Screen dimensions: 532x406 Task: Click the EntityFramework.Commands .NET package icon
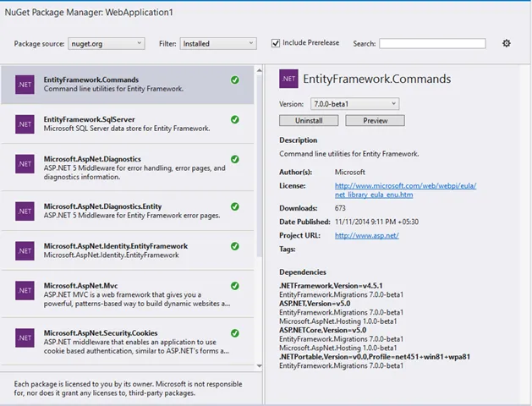coord(25,85)
